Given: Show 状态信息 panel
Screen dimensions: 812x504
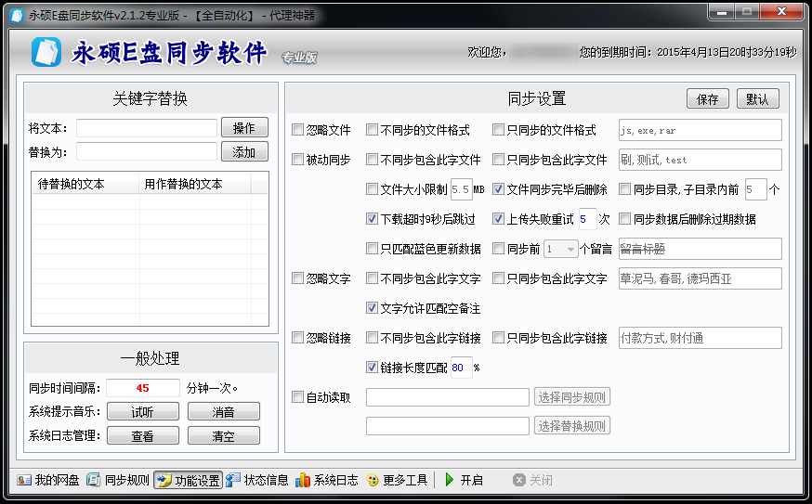Looking at the screenshot, I should pyautogui.click(x=257, y=480).
